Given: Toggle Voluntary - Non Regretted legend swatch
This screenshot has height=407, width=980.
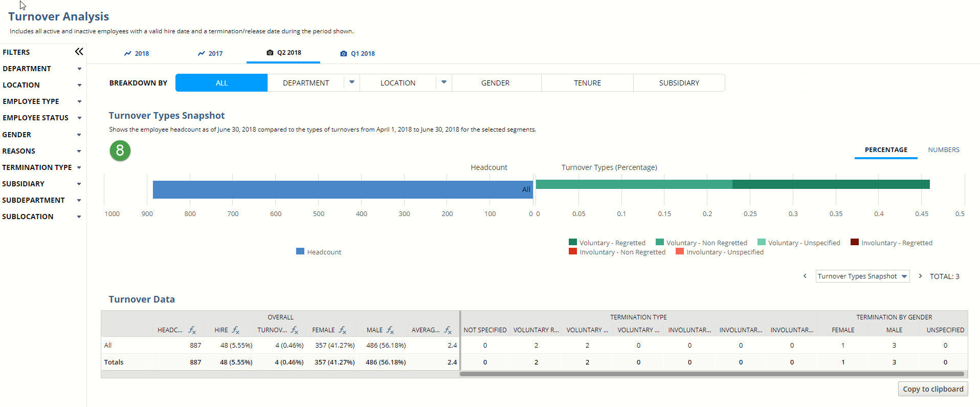Looking at the screenshot, I should click(x=660, y=242).
